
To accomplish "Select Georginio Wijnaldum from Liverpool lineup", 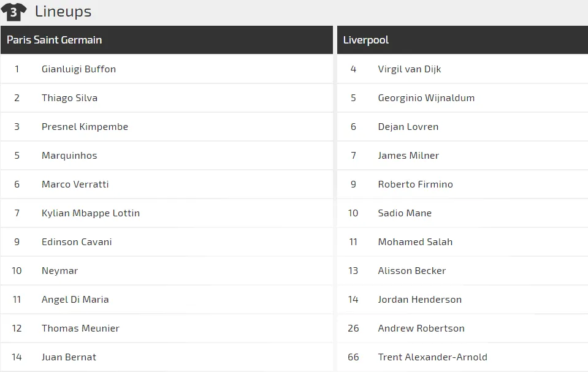I will [x=462, y=98].
